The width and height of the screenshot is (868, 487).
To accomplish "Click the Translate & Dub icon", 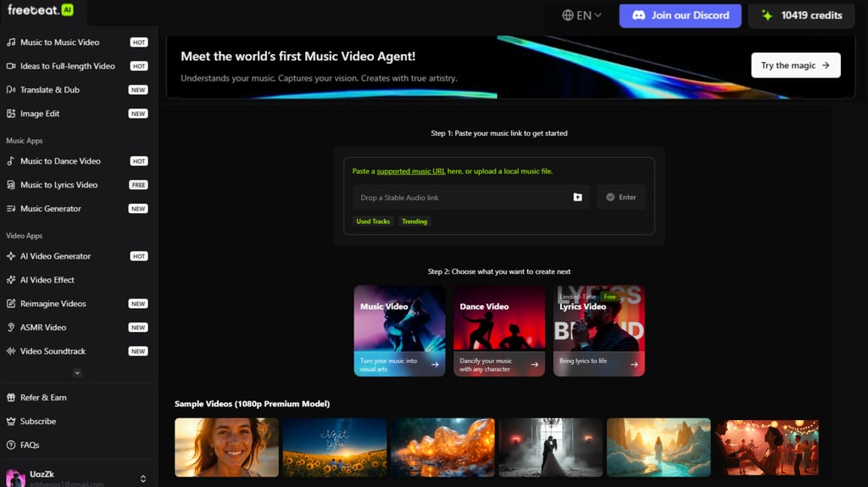I will pos(10,90).
